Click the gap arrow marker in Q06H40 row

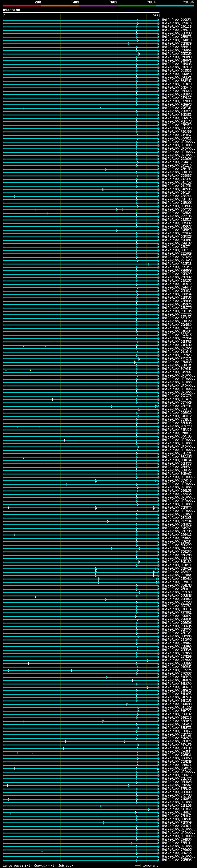[106, 599]
